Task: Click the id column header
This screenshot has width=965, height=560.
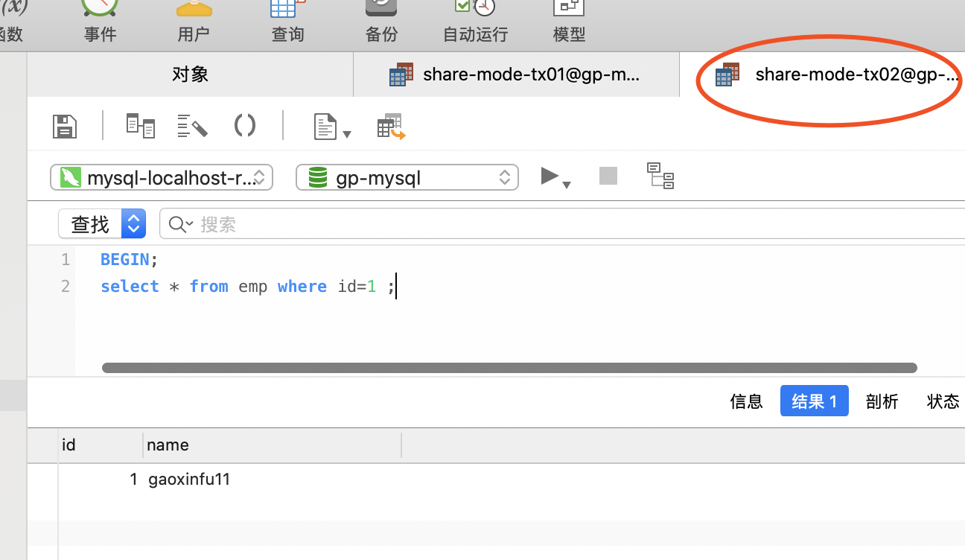Action: click(x=101, y=445)
